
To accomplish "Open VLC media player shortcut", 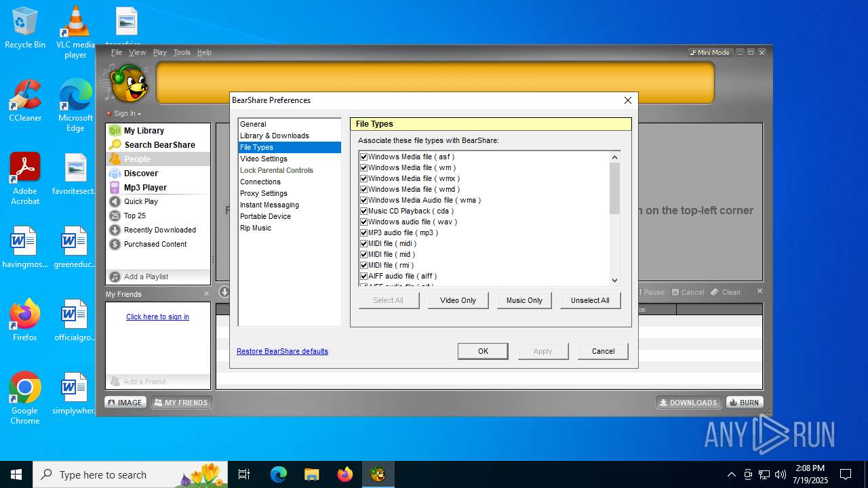I will tap(75, 33).
